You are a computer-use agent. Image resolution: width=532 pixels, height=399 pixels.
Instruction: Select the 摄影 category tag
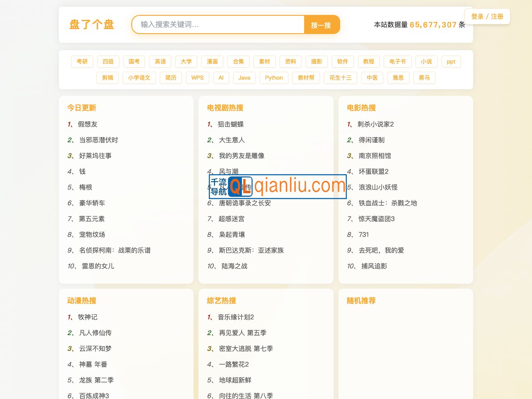317,61
